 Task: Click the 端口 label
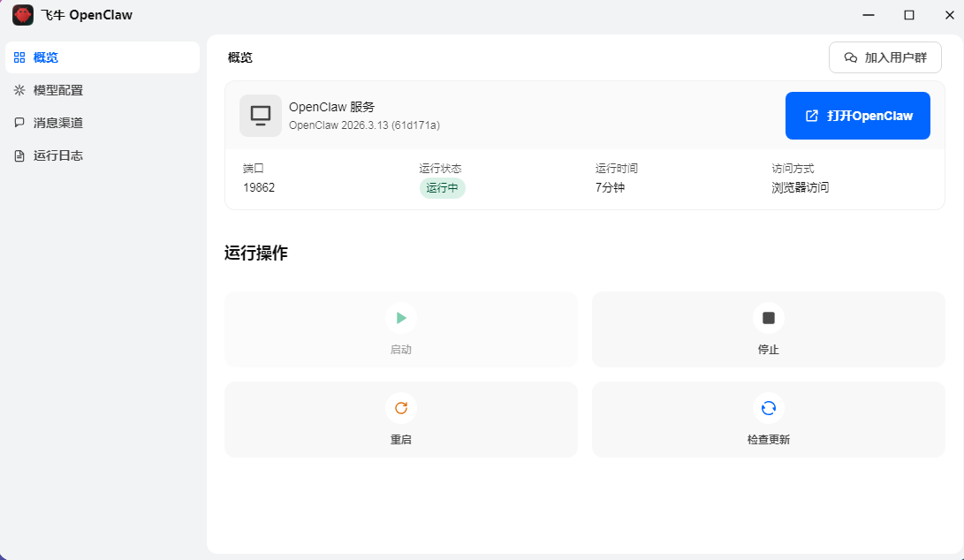[254, 169]
